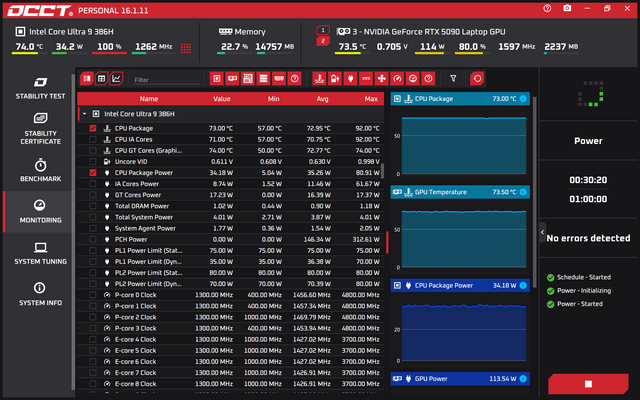This screenshot has height=400, width=640.
Task: Click the left sidebar scrollbar
Action: [x=73, y=232]
